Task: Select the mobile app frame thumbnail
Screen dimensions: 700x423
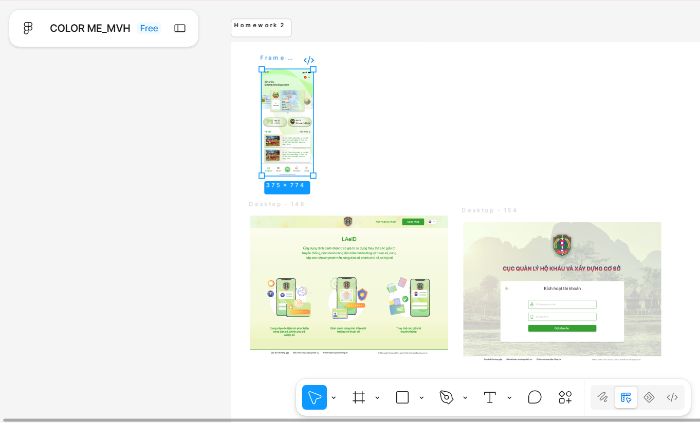Action: [x=287, y=122]
